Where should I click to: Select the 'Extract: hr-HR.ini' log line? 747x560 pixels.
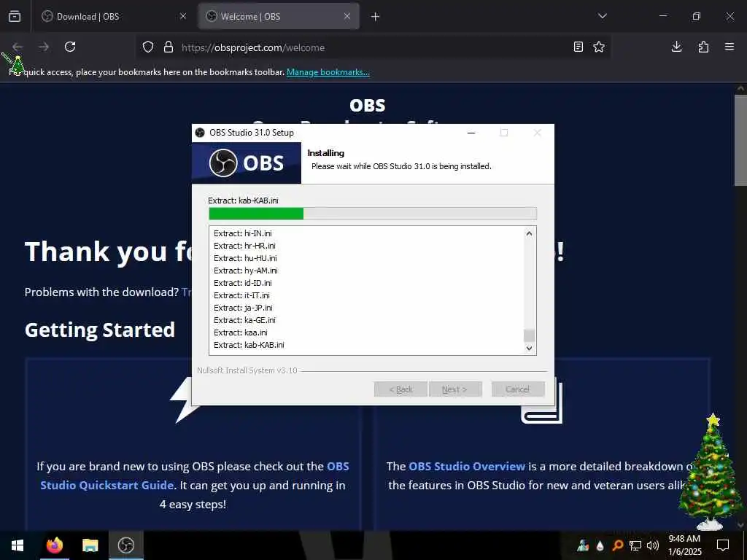pyautogui.click(x=244, y=246)
